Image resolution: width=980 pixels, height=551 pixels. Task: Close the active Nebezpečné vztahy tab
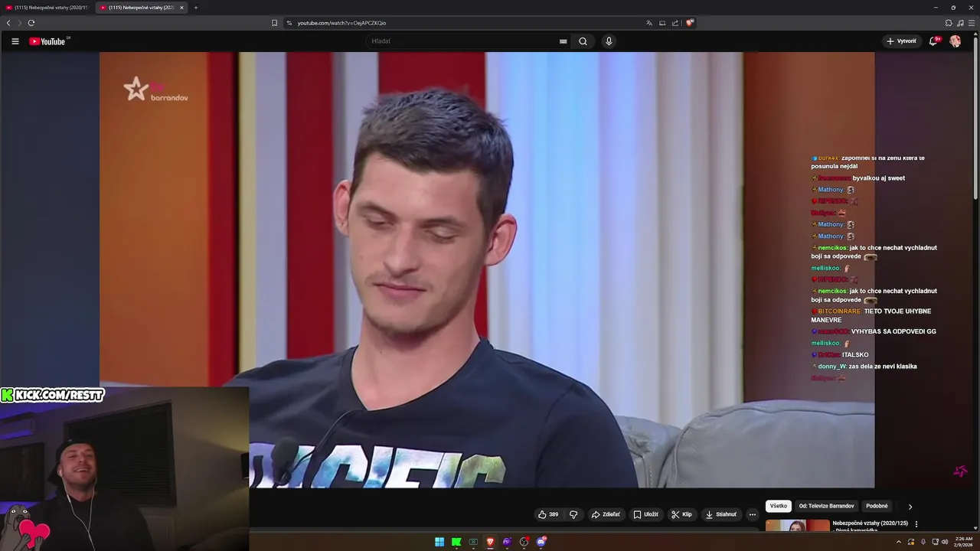tap(181, 8)
